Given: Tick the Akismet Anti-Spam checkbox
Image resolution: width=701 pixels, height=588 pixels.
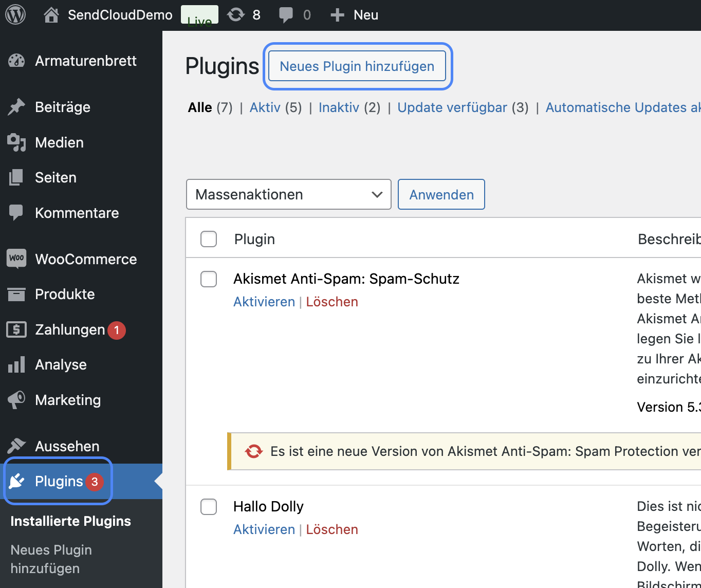Looking at the screenshot, I should (x=209, y=279).
